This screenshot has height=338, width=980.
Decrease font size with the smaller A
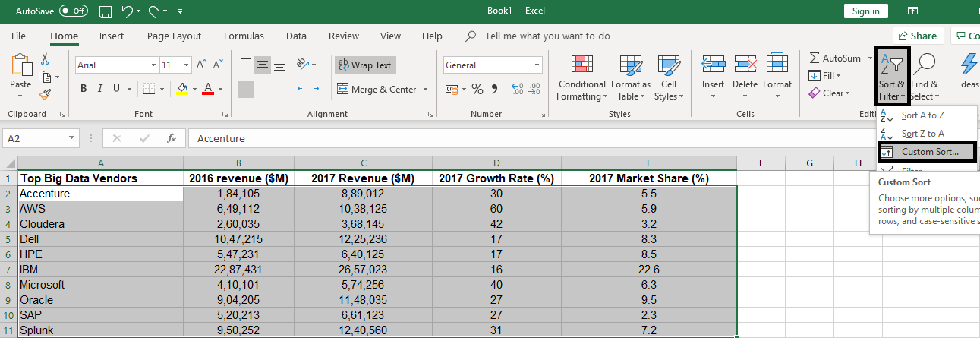[219, 65]
